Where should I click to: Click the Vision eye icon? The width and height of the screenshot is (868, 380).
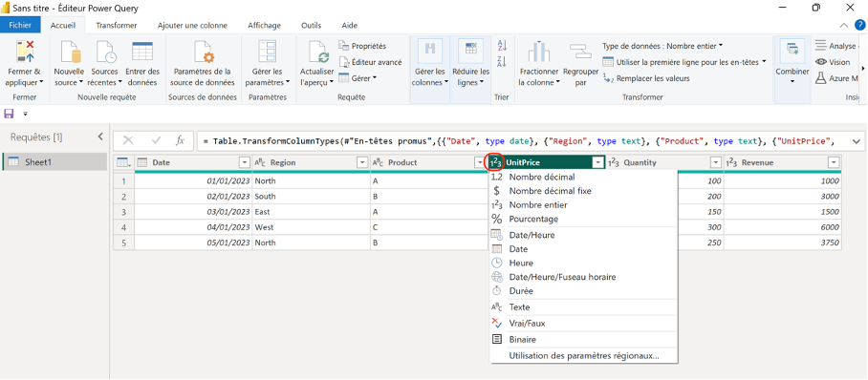(821, 62)
